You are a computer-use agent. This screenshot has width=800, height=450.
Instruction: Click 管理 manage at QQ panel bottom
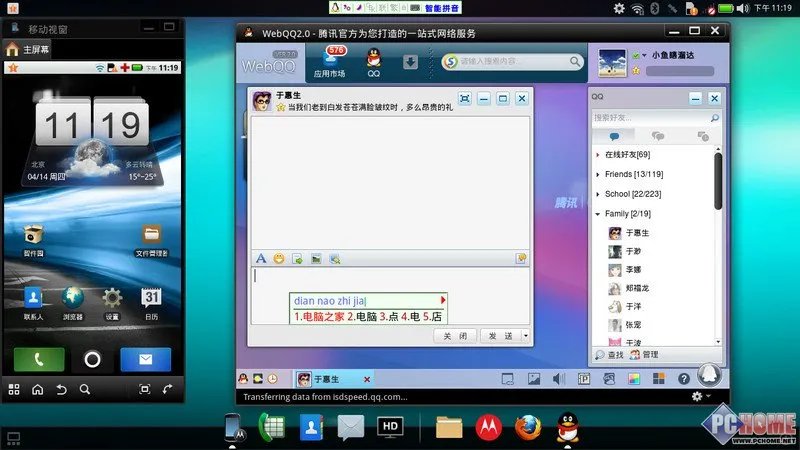coord(644,355)
